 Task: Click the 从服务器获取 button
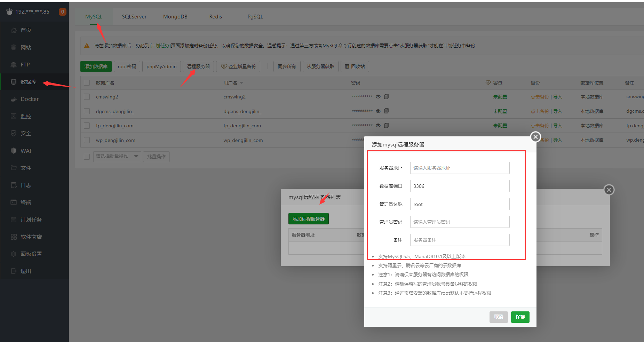320,66
